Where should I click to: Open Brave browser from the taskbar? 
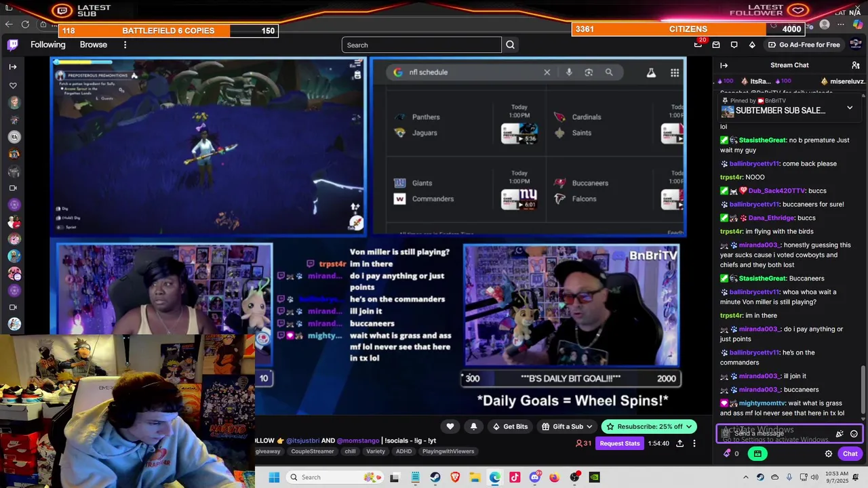point(455,477)
